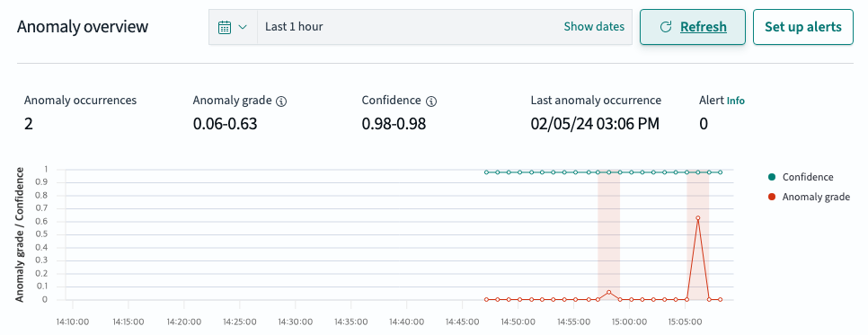Click the Refresh button
Screen dimensions: 868x335
point(693,27)
